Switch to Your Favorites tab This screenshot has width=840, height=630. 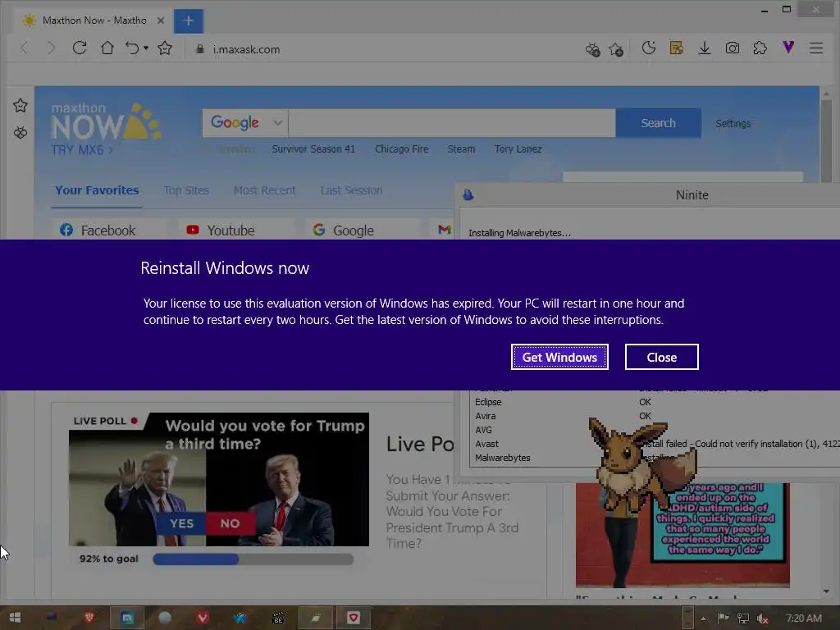coord(97,190)
